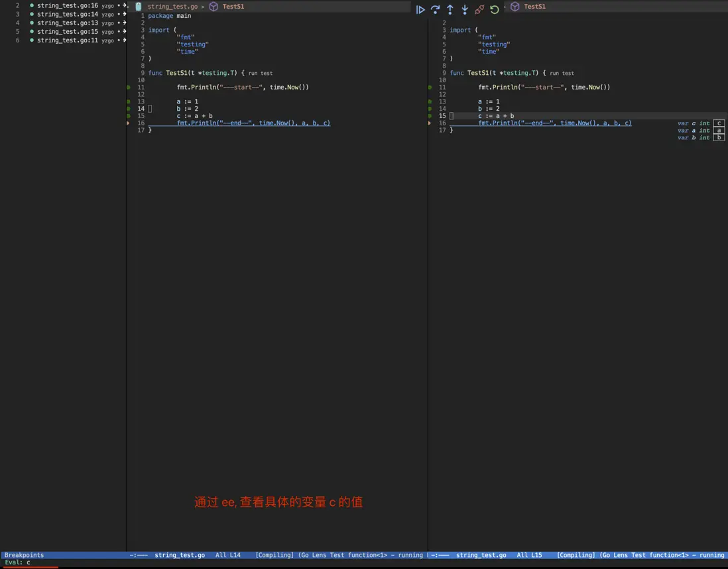Select string_test.go in left breadcrumb

[172, 7]
